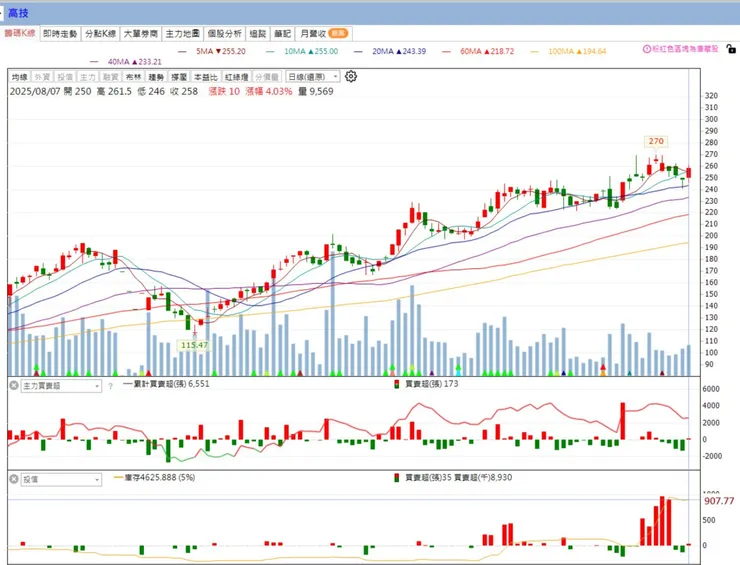Click the 高 261.5 high price text
This screenshot has height=565, width=740.
coord(114,91)
